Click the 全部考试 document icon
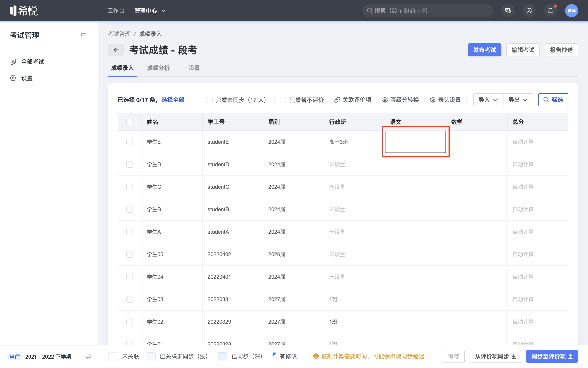The width and height of the screenshot is (588, 368). 13,62
